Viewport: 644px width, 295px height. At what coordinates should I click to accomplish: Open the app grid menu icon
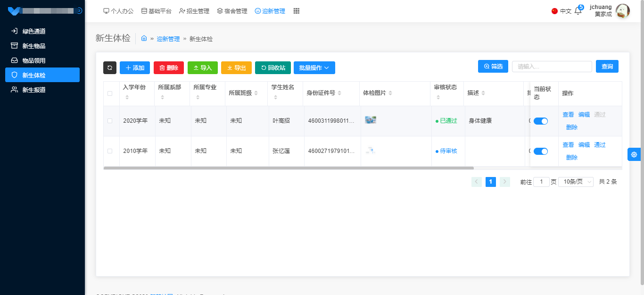(297, 11)
